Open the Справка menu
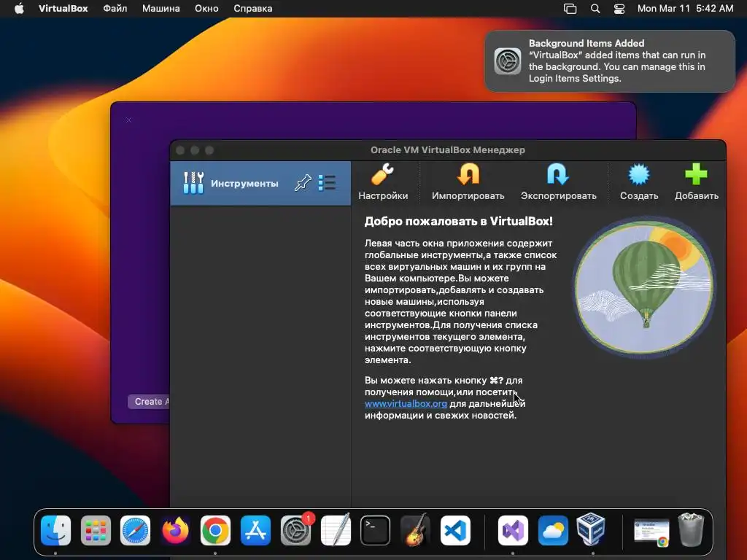 coord(253,9)
